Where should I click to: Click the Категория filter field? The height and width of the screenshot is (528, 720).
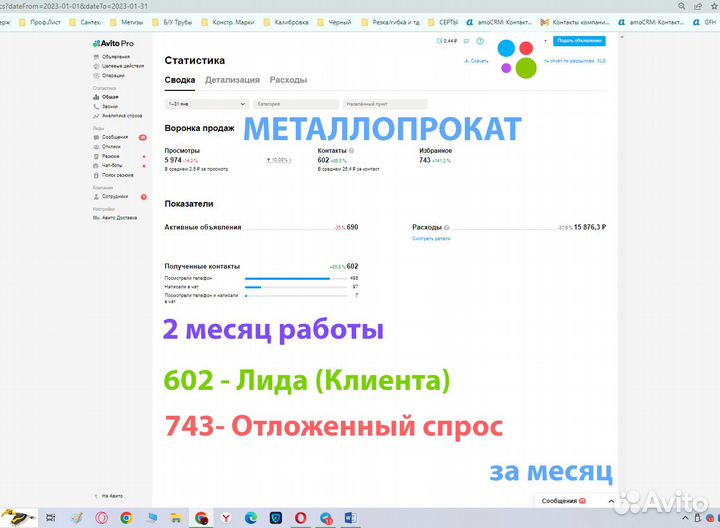pos(296,104)
